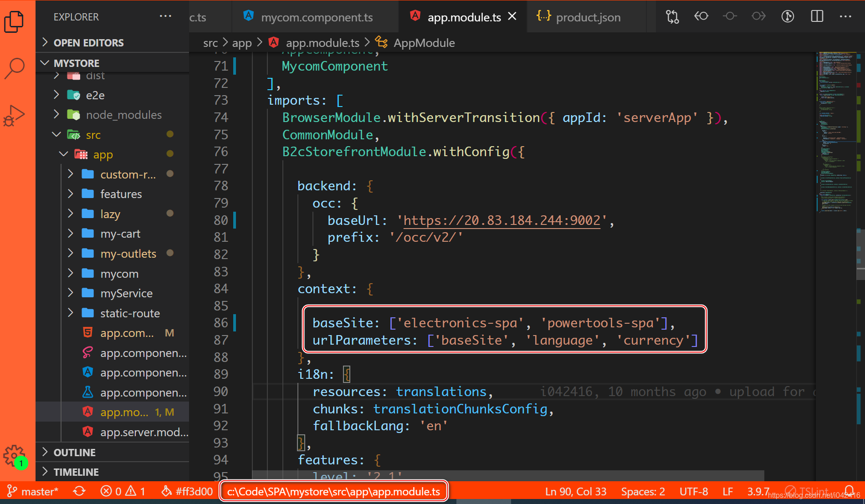This screenshot has height=504, width=865.
Task: Collapse the MYSTORE section
Action: coord(112,63)
